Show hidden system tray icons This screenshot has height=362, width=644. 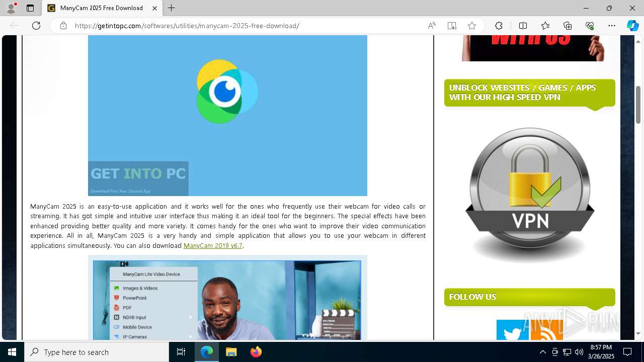coord(542,352)
